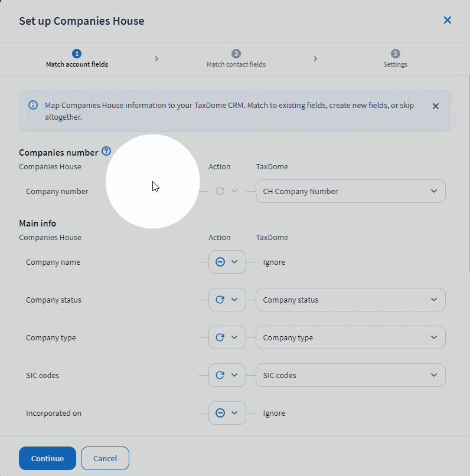
Task: Expand the action chevron for Incorporated on
Action: [x=234, y=413]
